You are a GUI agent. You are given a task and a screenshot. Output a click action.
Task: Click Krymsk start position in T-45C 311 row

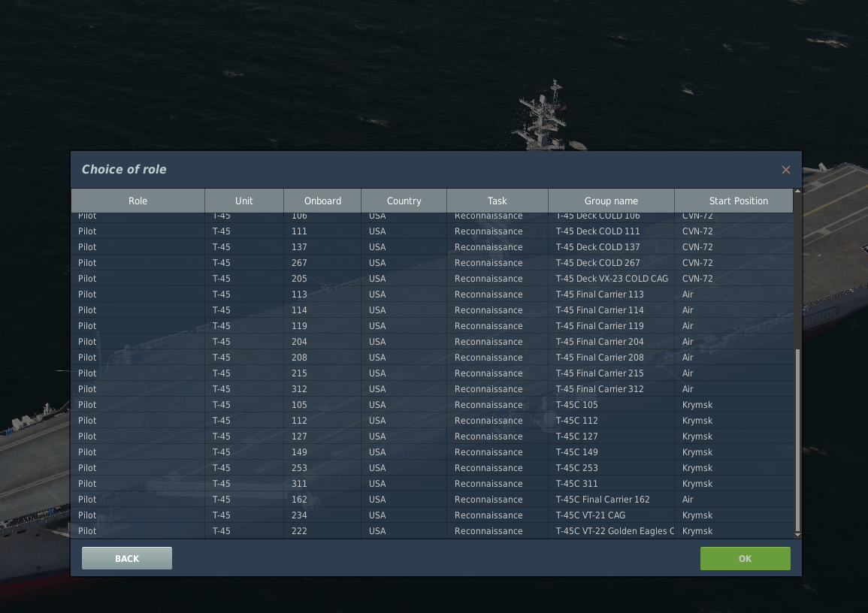[x=697, y=484]
